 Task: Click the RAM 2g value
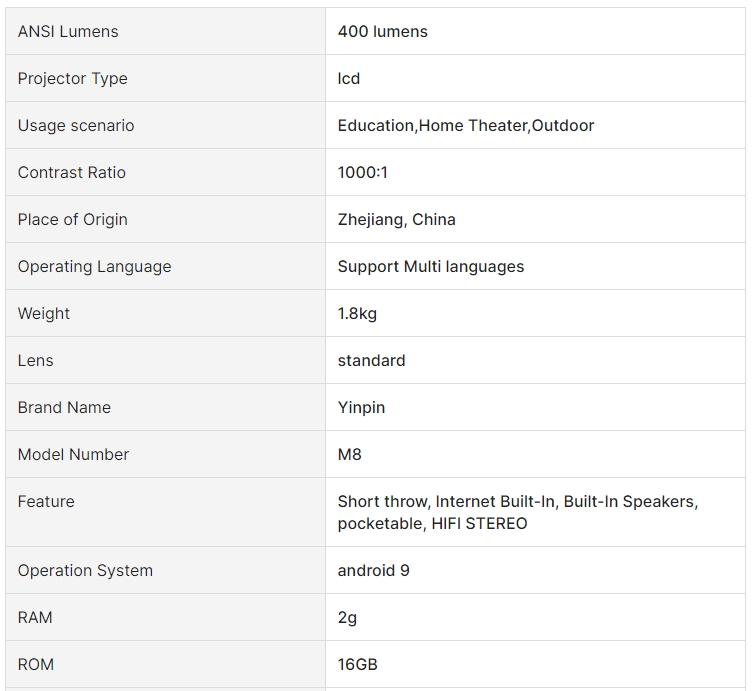tap(347, 618)
